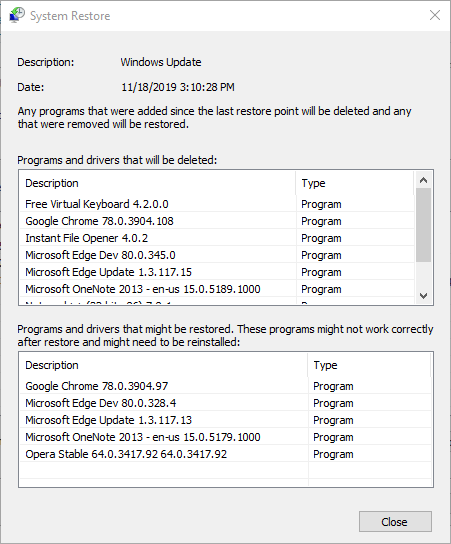This screenshot has width=451, height=544.
Task: Click the scroll up arrow in deleted programs list
Action: coord(423,180)
